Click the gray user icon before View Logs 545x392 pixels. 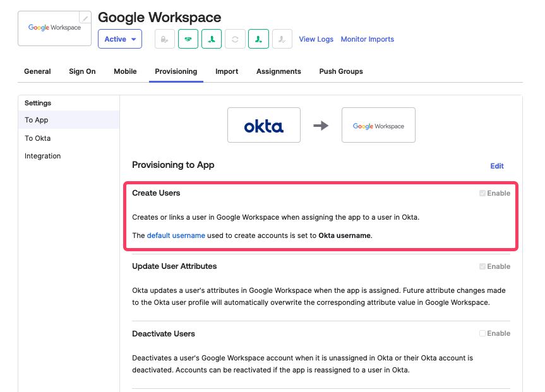pyautogui.click(x=282, y=39)
